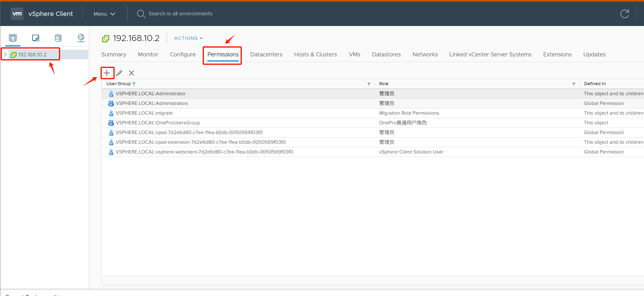Filter the User/Group column
Screen dimensions: 644x296
coord(369,84)
